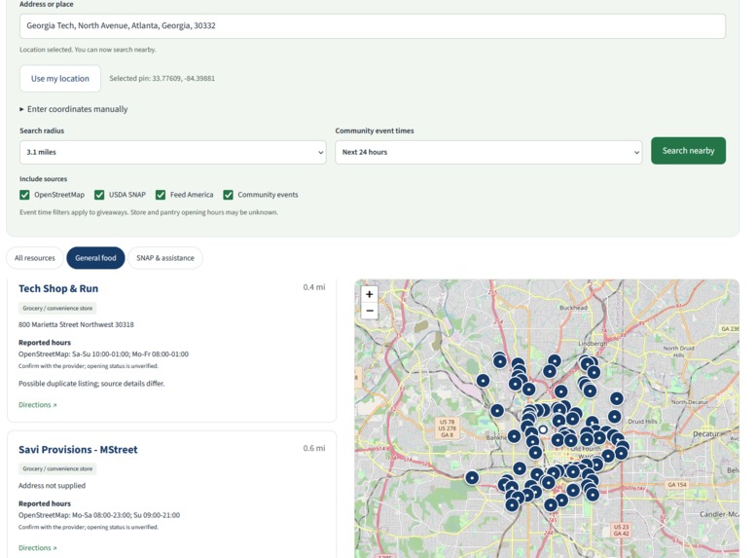The height and width of the screenshot is (558, 756).
Task: Switch to the All resources tab
Action: coord(35,258)
